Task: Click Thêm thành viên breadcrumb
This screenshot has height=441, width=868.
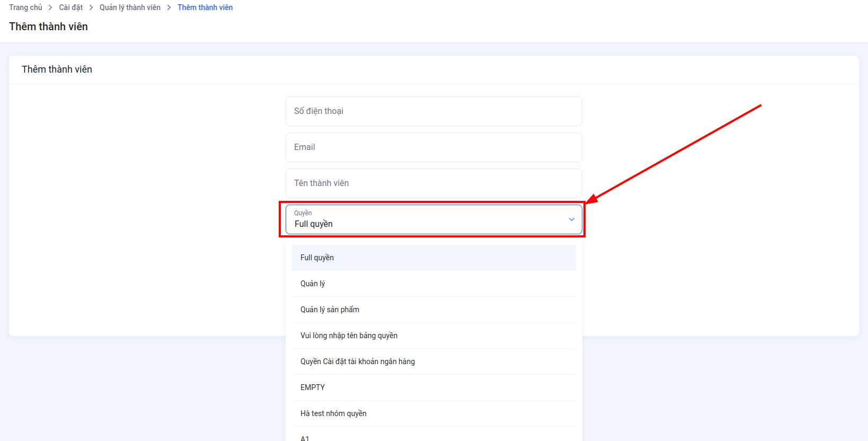Action: pos(205,7)
